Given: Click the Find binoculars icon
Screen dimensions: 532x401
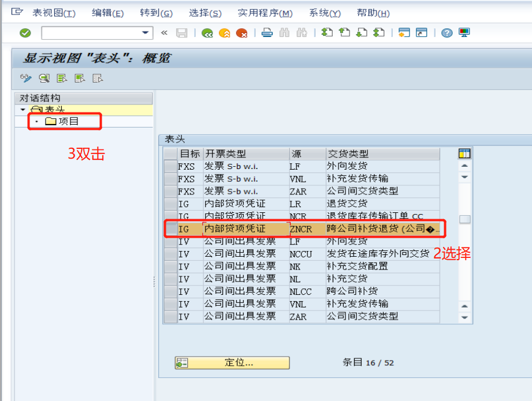Looking at the screenshot, I should tap(284, 33).
